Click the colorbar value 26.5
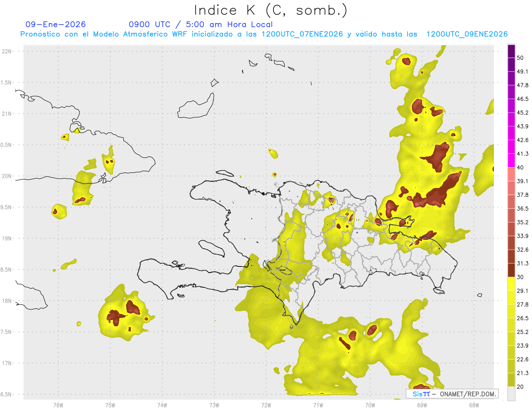 coord(523,318)
